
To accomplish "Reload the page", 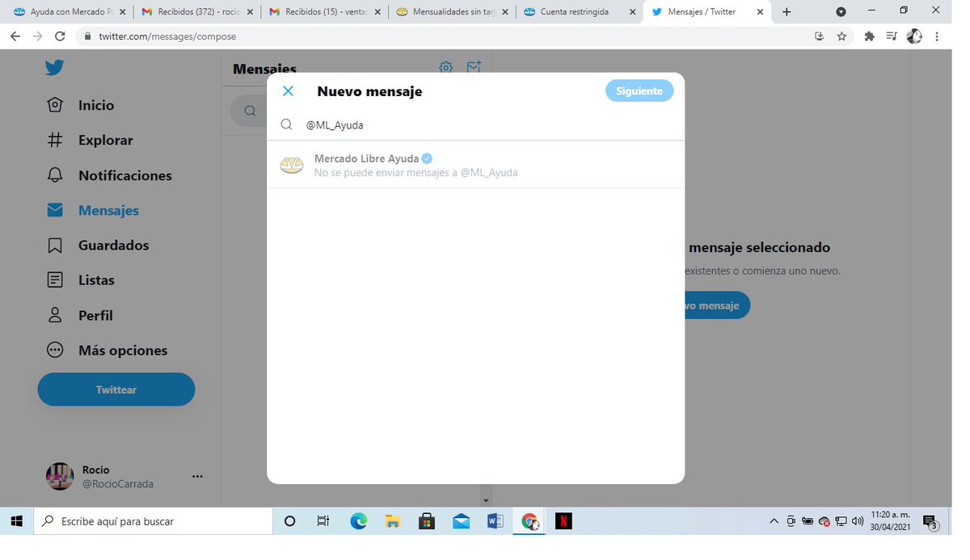I will click(x=60, y=36).
